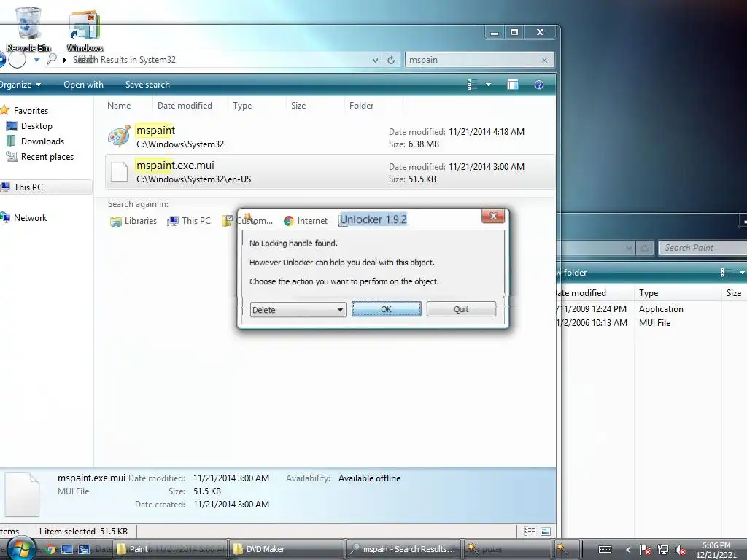Open the Organize menu
Image resolution: width=747 pixels, height=560 pixels.
click(x=20, y=85)
